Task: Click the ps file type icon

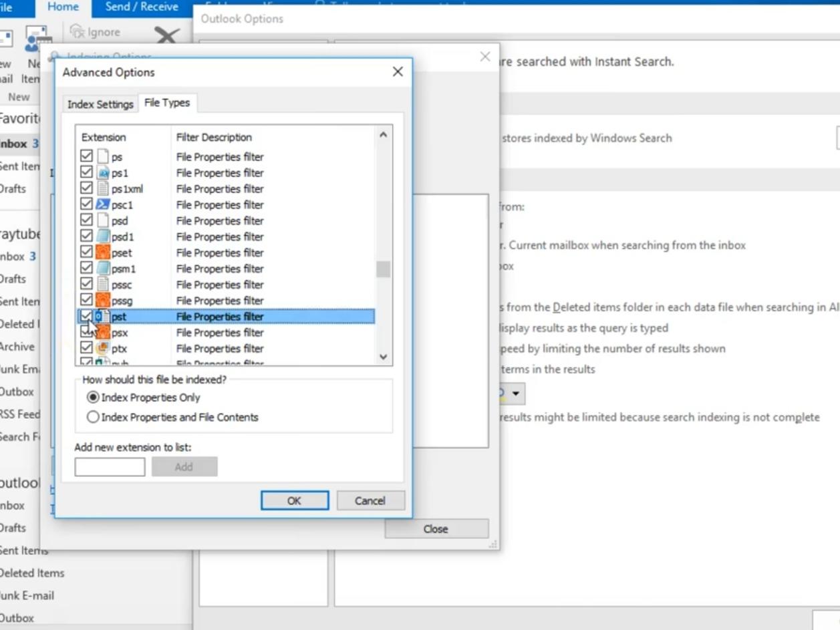Action: click(102, 156)
